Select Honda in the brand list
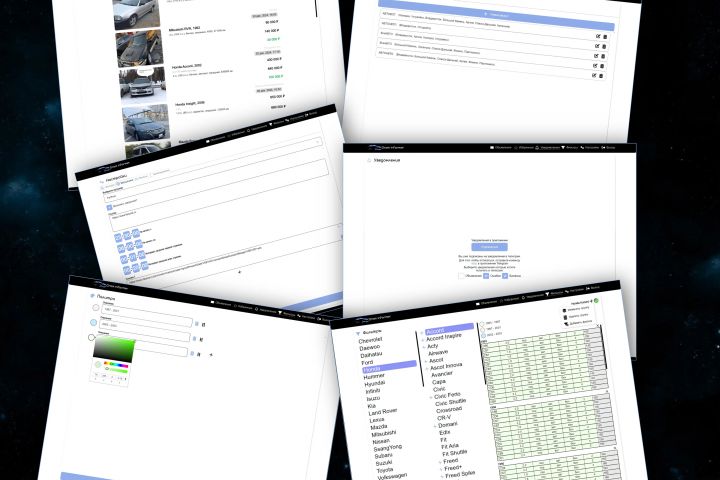The width and height of the screenshot is (720, 480). click(389, 367)
